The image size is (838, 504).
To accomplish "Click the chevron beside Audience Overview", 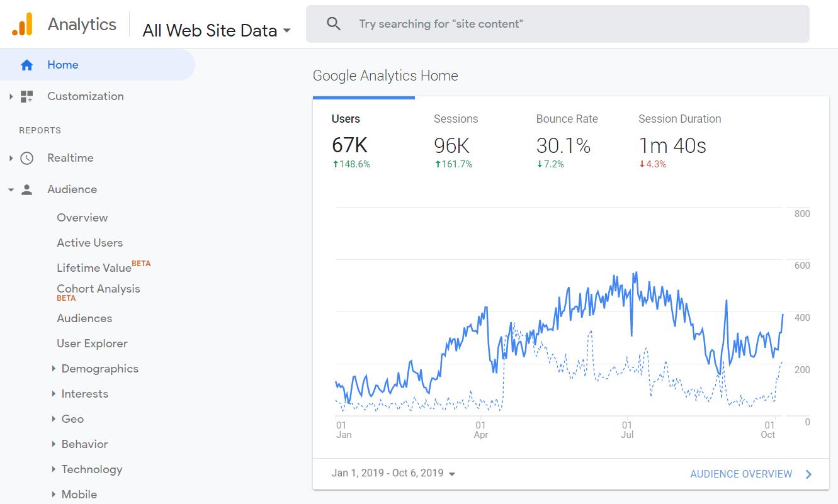I will coord(809,474).
